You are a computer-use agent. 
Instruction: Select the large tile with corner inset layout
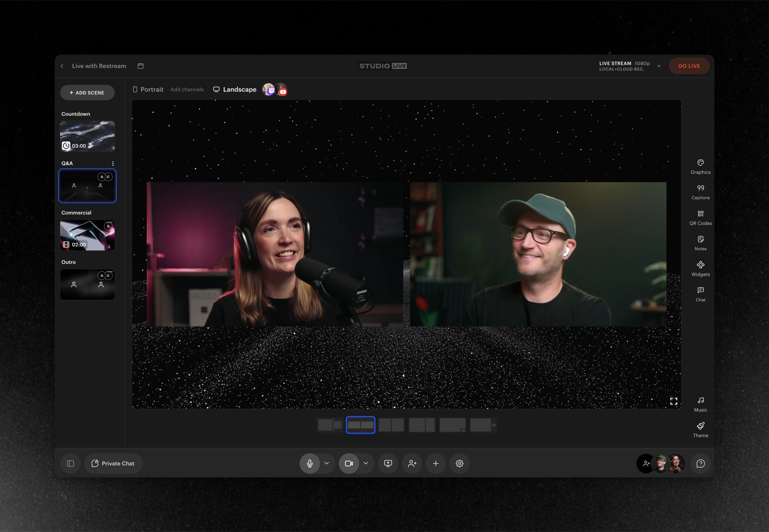pyautogui.click(x=453, y=425)
